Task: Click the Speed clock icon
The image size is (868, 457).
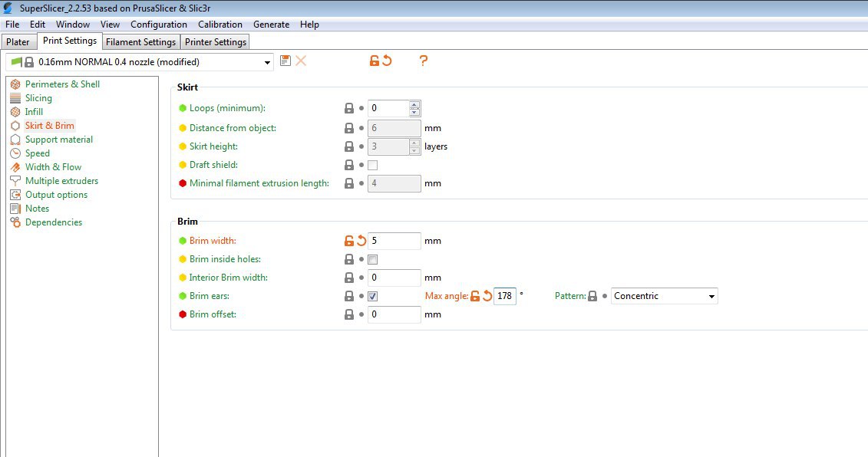Action: 15,153
